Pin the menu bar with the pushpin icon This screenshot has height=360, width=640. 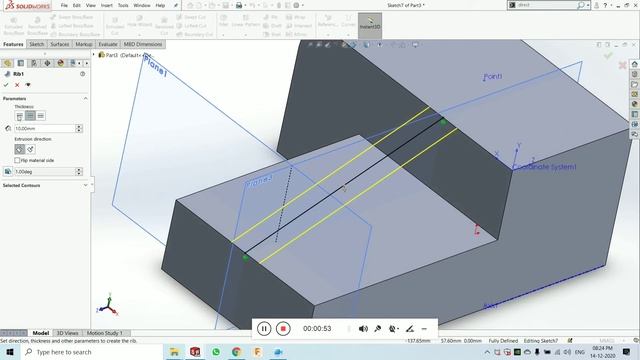(176, 5)
